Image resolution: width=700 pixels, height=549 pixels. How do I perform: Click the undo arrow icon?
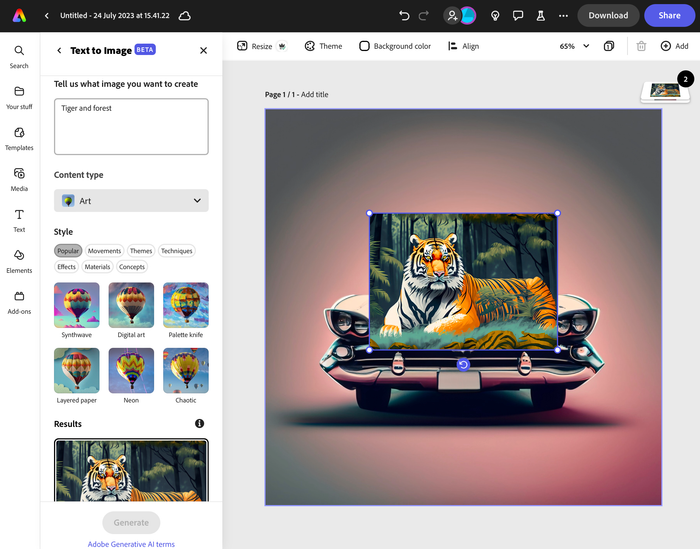pos(404,16)
